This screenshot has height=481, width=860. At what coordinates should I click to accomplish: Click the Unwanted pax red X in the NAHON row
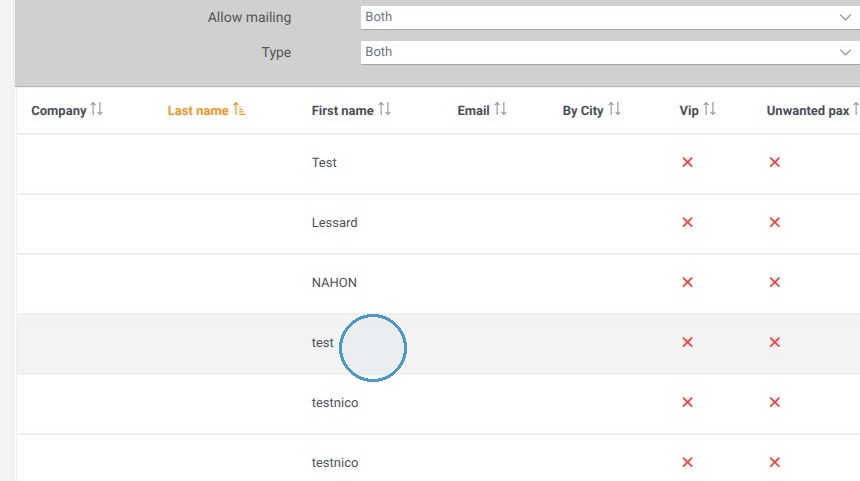coord(774,282)
